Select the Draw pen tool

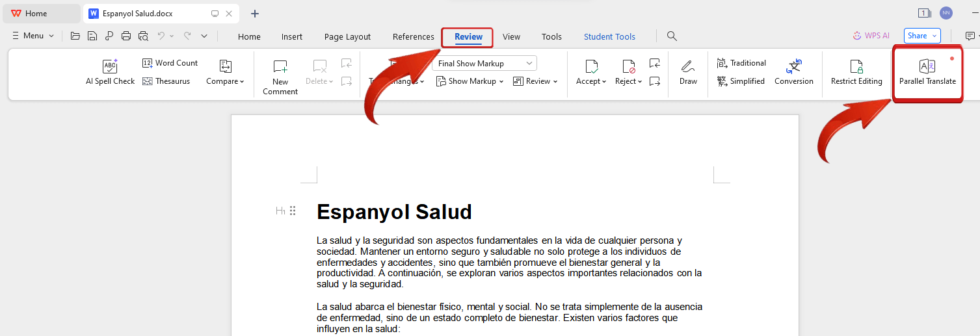[688, 72]
